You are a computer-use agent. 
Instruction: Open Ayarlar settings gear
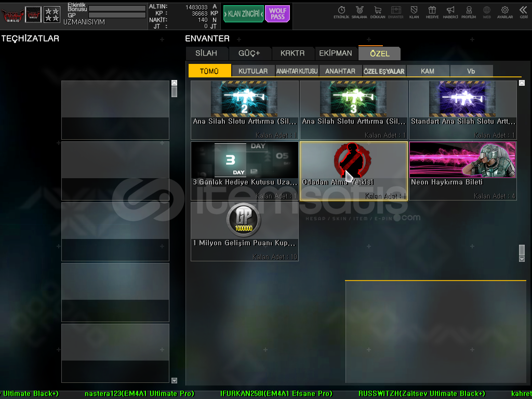[x=504, y=12]
